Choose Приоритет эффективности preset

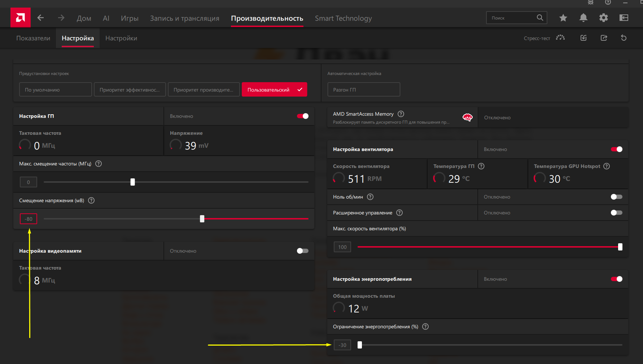tap(130, 89)
